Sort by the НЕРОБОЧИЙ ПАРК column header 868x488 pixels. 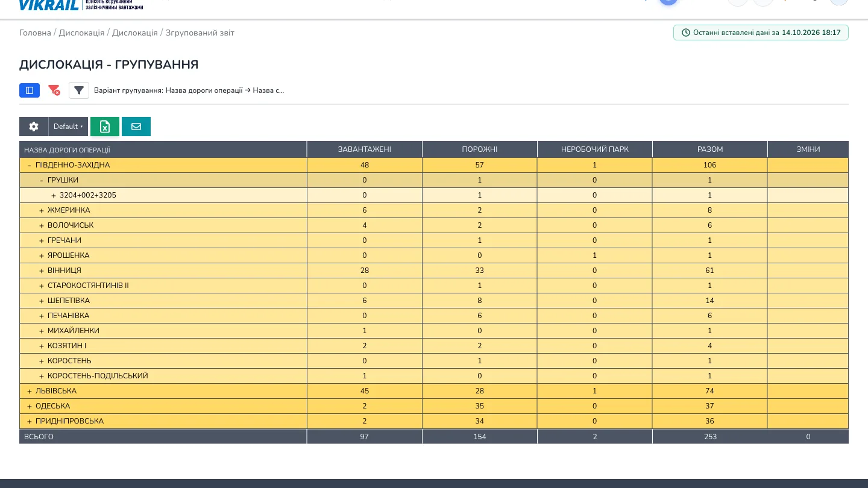pos(595,149)
